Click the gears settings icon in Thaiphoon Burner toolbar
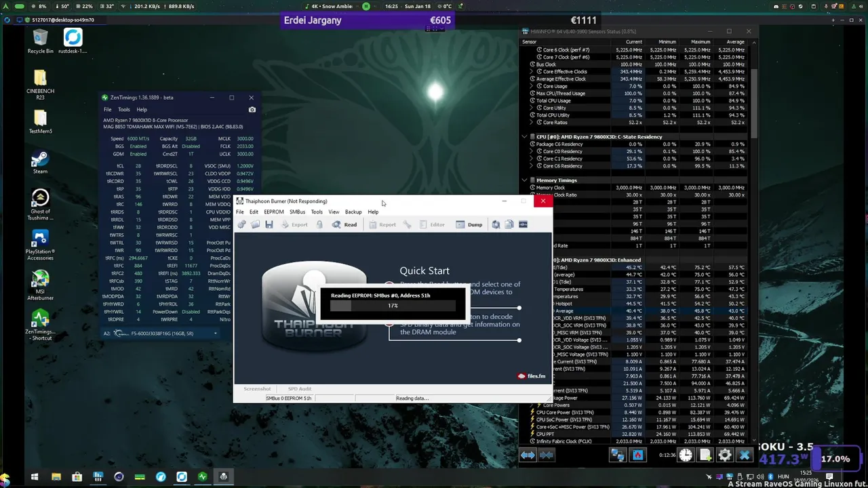Viewport: 868px width, 488px height. 241,224
